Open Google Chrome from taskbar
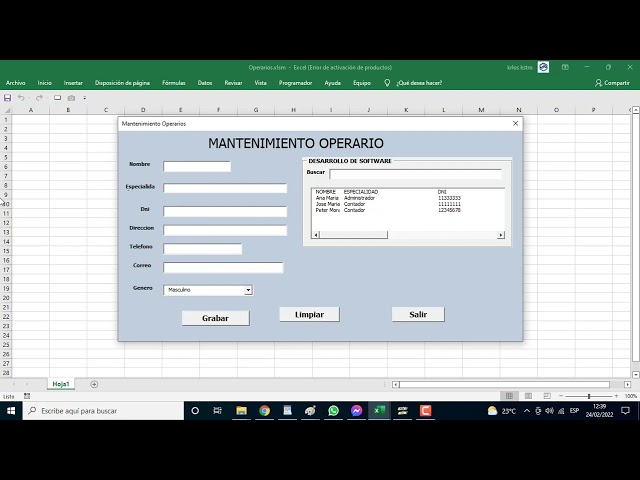The height and width of the screenshot is (480, 640). 264,411
